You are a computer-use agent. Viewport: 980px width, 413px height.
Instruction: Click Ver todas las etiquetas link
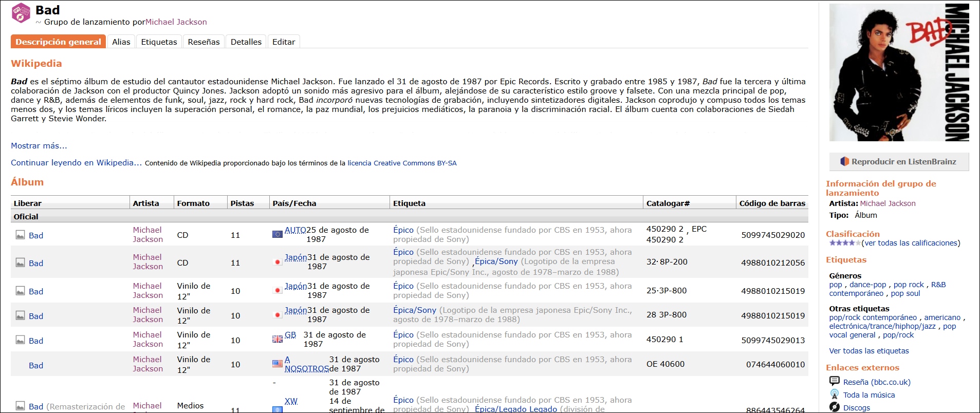869,351
